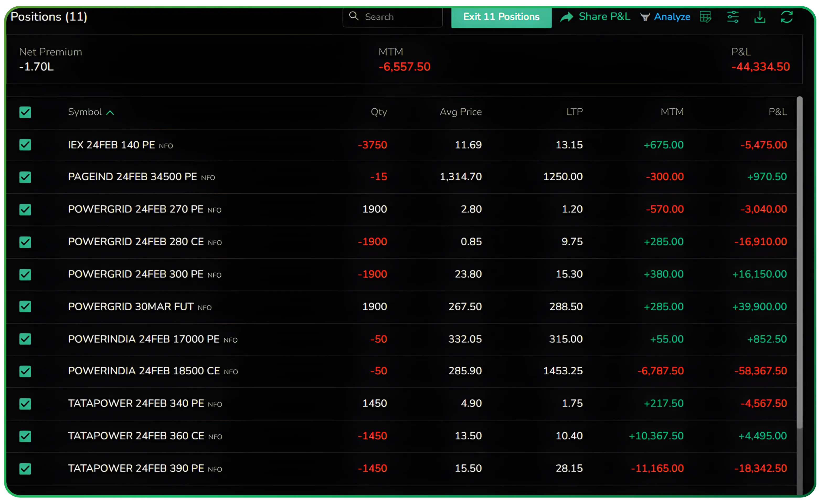The image size is (823, 504).
Task: Click the Exit 11 Positions button
Action: pos(501,17)
